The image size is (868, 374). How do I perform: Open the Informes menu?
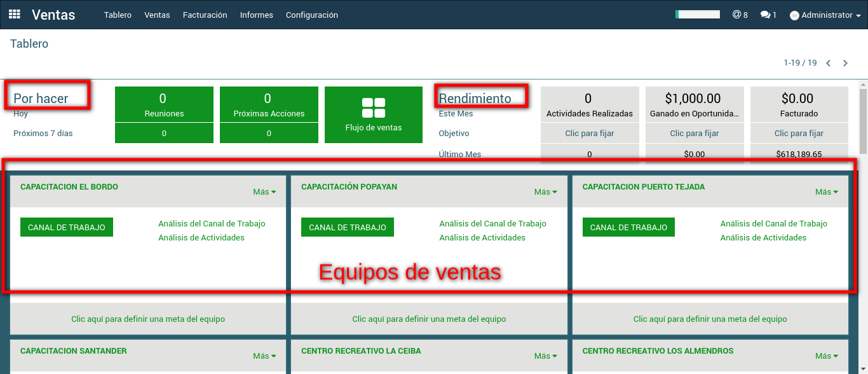[256, 15]
